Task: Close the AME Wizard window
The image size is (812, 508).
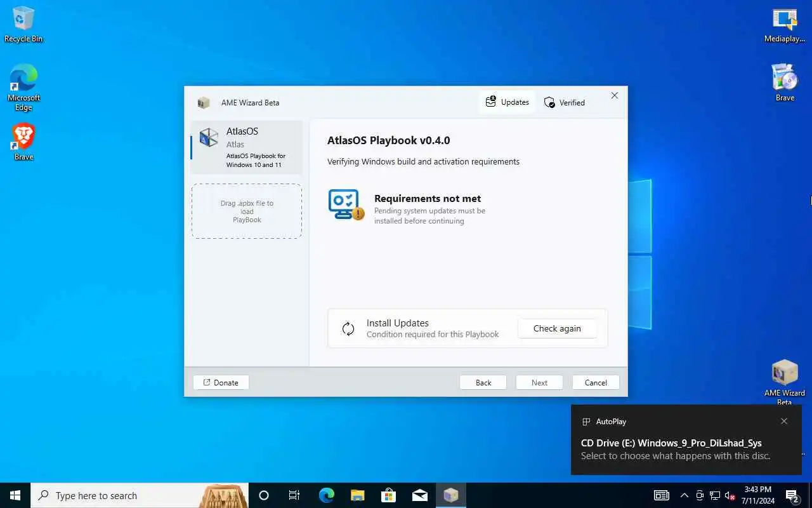Action: click(x=614, y=95)
